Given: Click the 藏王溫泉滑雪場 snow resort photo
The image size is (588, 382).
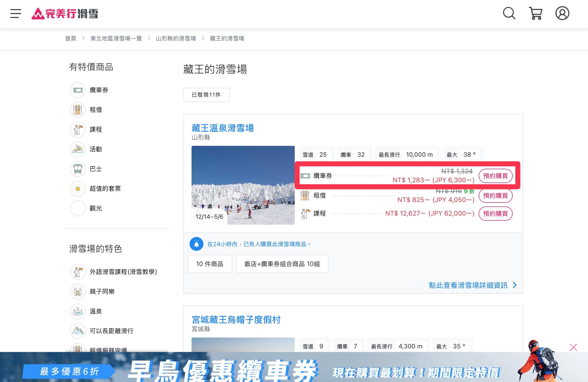Looking at the screenshot, I should pos(243,186).
